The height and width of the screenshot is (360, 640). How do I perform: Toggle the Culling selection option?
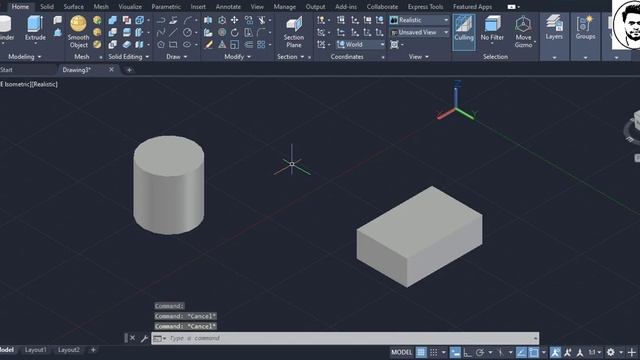pos(464,32)
